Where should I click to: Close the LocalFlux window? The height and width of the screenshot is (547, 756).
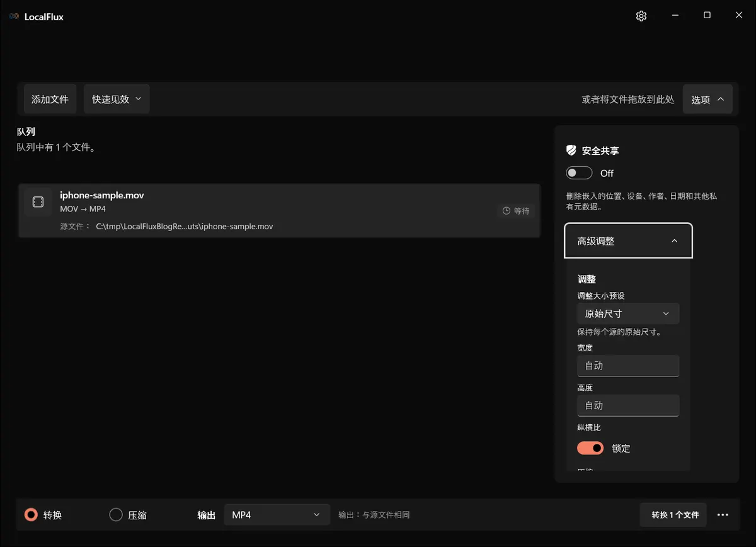[739, 16]
